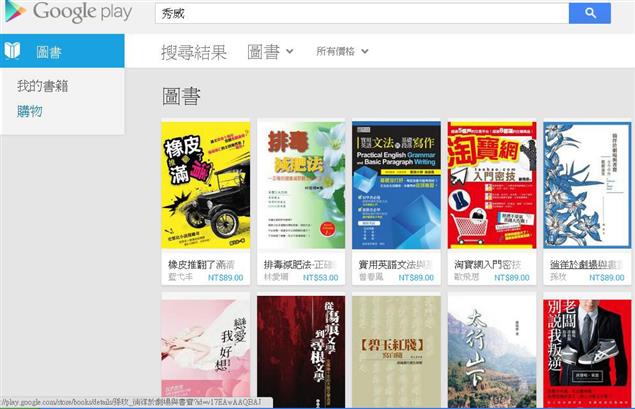The image size is (635, 409).
Task: Click the blue search magnifier button
Action: tap(590, 13)
